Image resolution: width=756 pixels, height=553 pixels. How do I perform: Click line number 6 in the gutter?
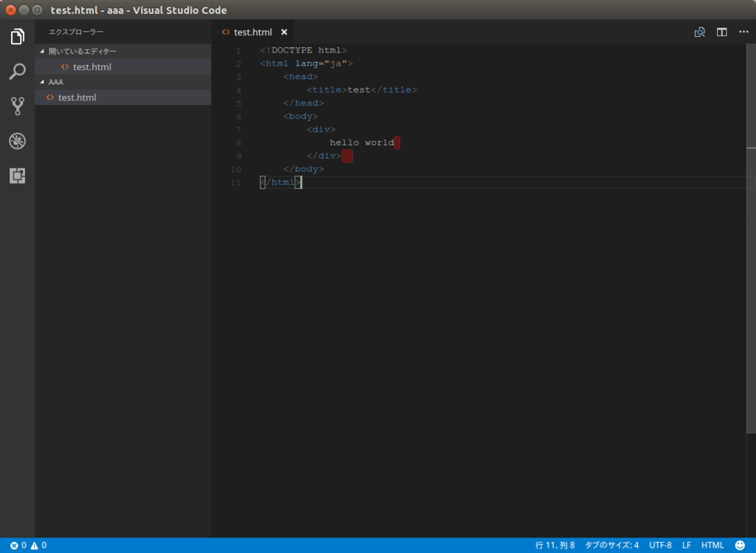pos(238,117)
